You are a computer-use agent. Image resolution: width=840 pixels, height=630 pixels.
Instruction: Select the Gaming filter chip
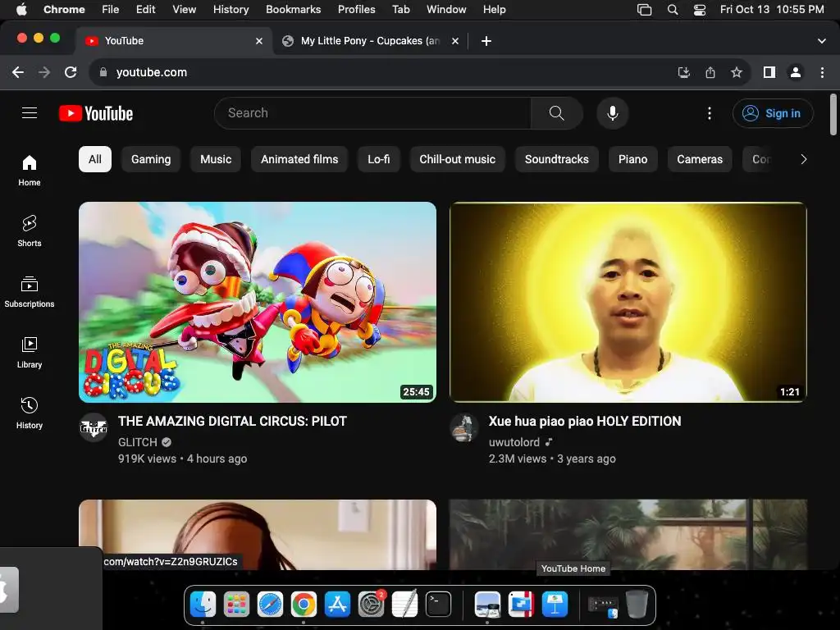pyautogui.click(x=151, y=159)
